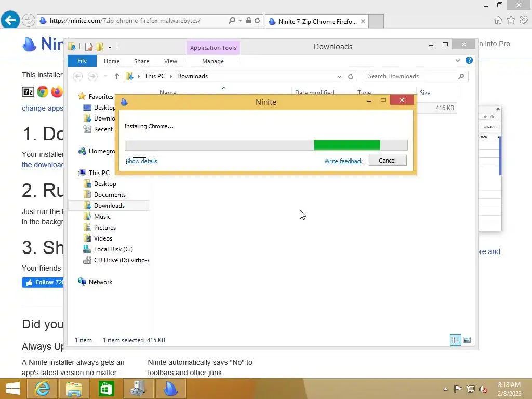Click the IE address bar URL

[x=125, y=20]
